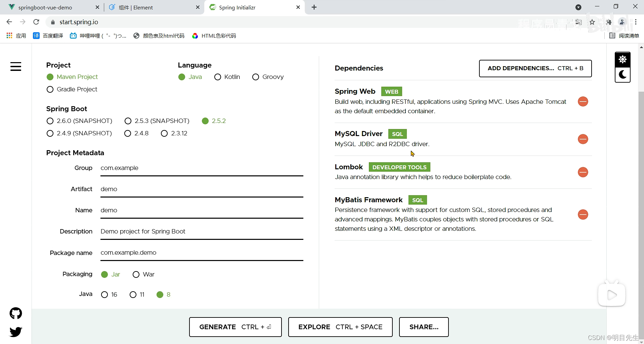
Task: Click the EXPLORE button
Action: [340, 327]
